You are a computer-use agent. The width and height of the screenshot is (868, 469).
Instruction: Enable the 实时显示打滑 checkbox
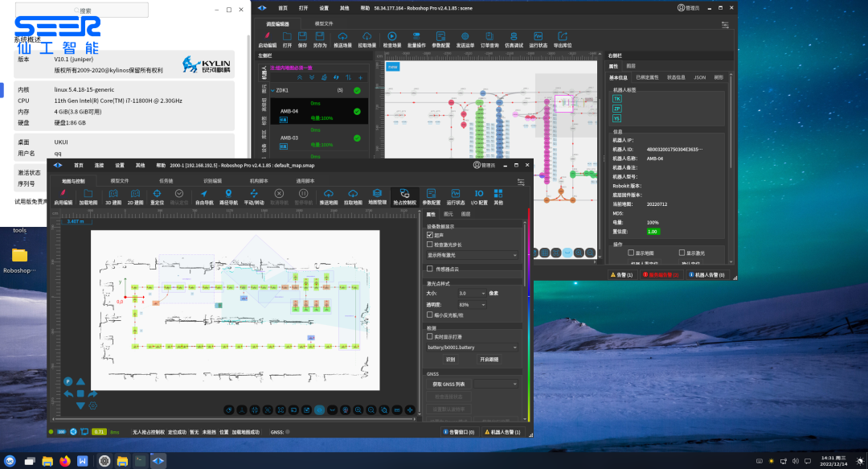point(429,336)
